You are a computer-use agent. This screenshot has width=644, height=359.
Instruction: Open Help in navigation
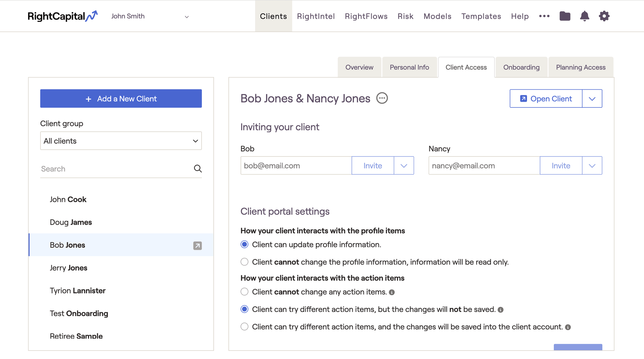click(520, 16)
